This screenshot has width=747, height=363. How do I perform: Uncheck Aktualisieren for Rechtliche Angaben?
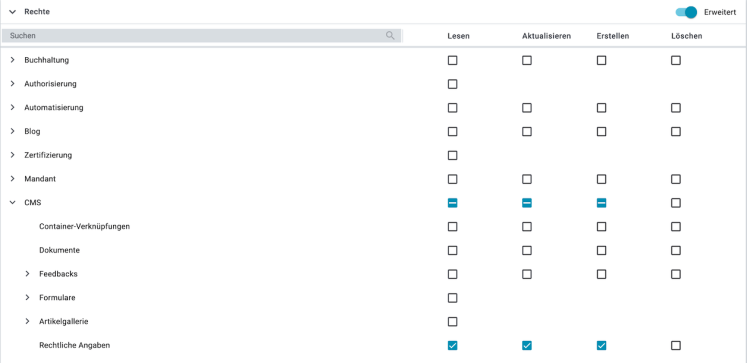coord(527,346)
